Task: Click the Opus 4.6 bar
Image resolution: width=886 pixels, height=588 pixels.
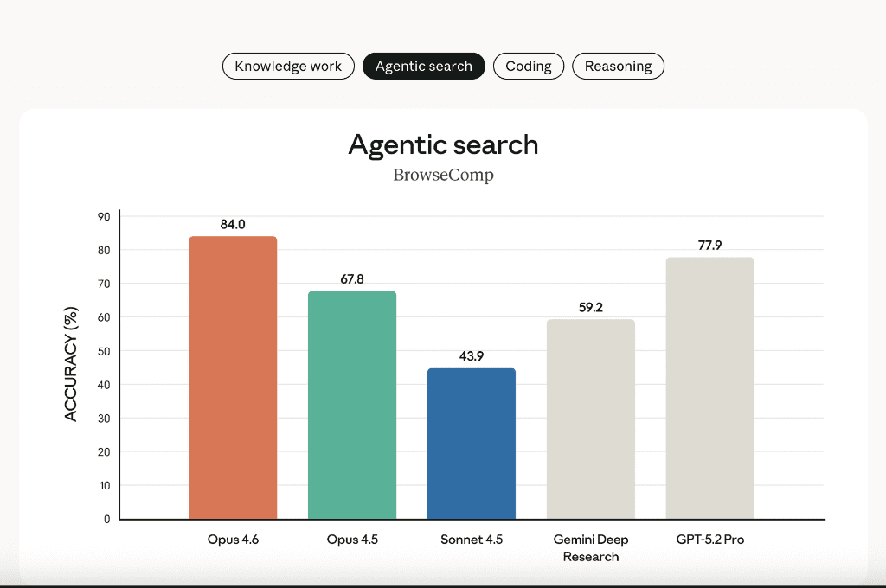Action: click(232, 376)
